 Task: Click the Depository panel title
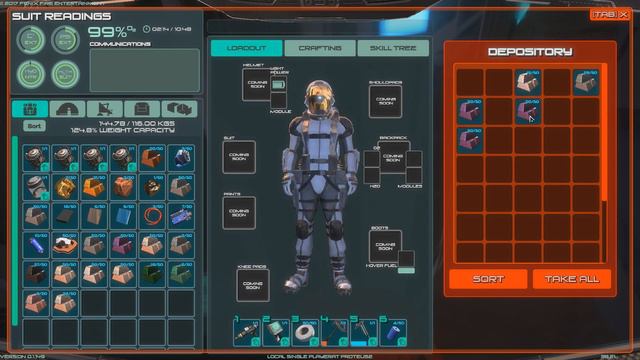[530, 52]
